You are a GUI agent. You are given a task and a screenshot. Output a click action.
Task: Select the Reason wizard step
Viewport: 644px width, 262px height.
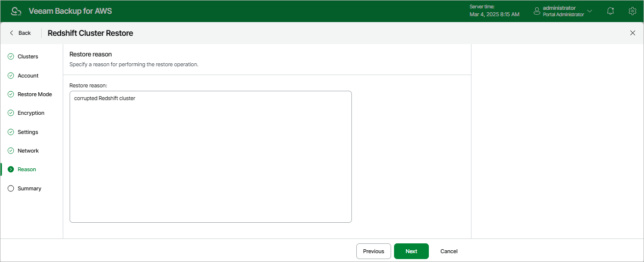tap(27, 169)
